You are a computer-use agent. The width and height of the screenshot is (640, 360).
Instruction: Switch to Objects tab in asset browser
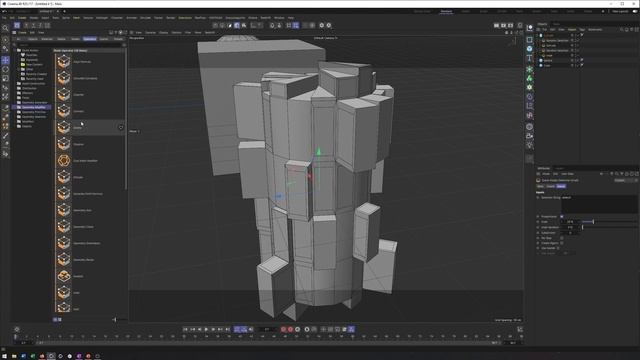click(33, 39)
